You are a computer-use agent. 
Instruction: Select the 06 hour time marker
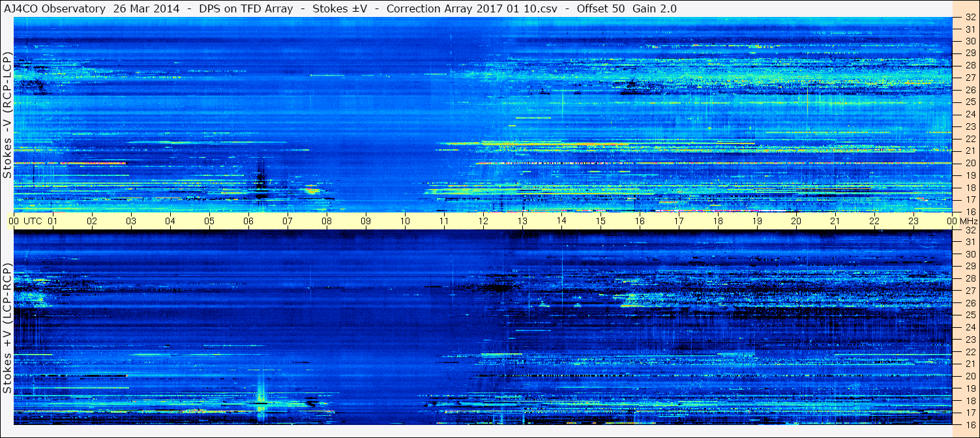pyautogui.click(x=248, y=221)
